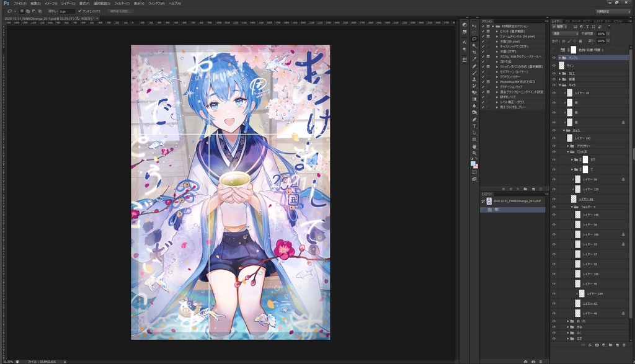Image resolution: width=635 pixels, height=364 pixels.
Task: Select the Path Selection tool
Action: click(474, 133)
